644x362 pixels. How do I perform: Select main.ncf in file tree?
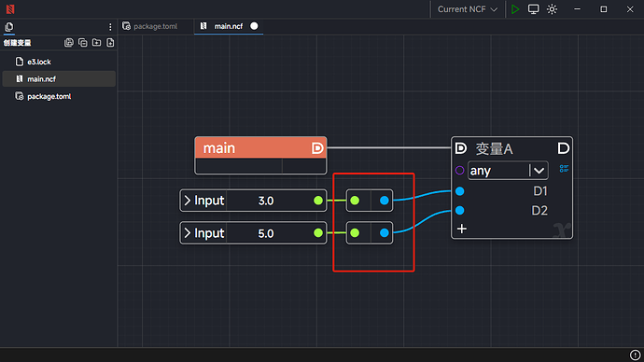pos(59,78)
